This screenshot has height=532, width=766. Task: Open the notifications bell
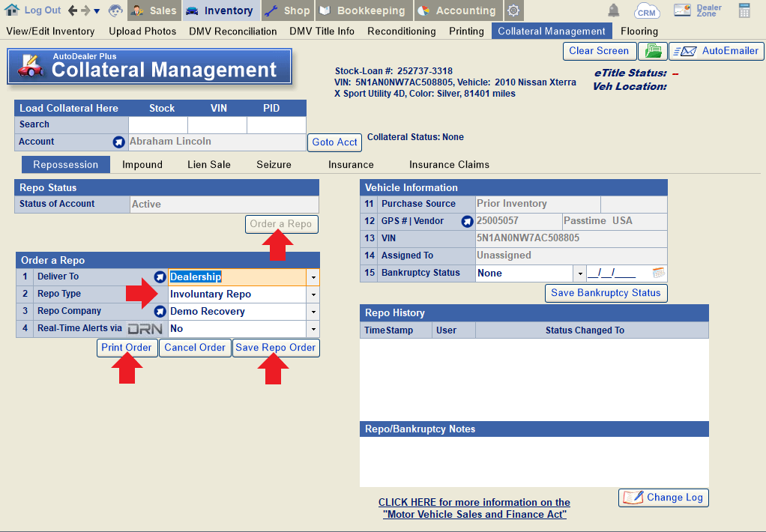point(614,10)
